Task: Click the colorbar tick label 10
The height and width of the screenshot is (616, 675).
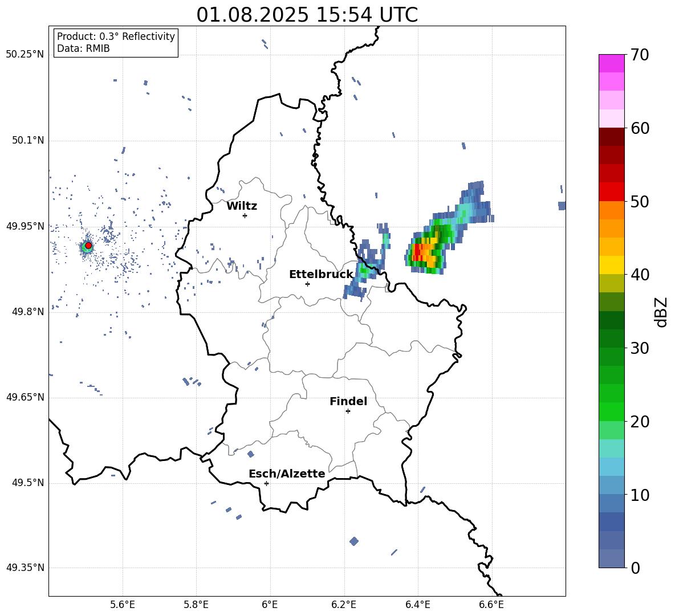Action: click(640, 495)
